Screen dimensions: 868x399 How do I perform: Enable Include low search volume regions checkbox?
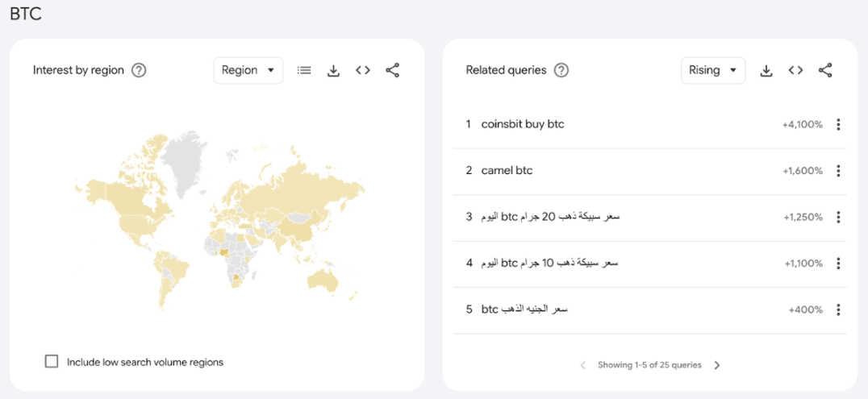[52, 362]
